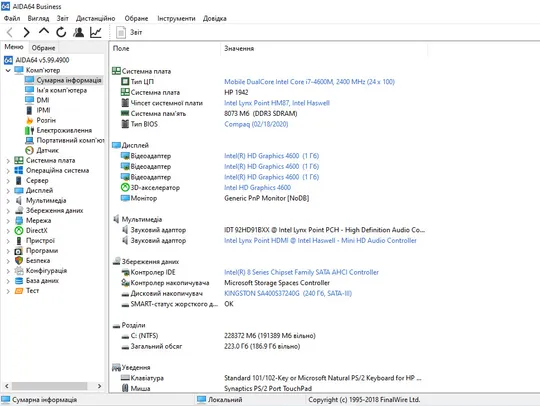Expand the Мережа tree node
This screenshot has height=406, width=540.
8,220
